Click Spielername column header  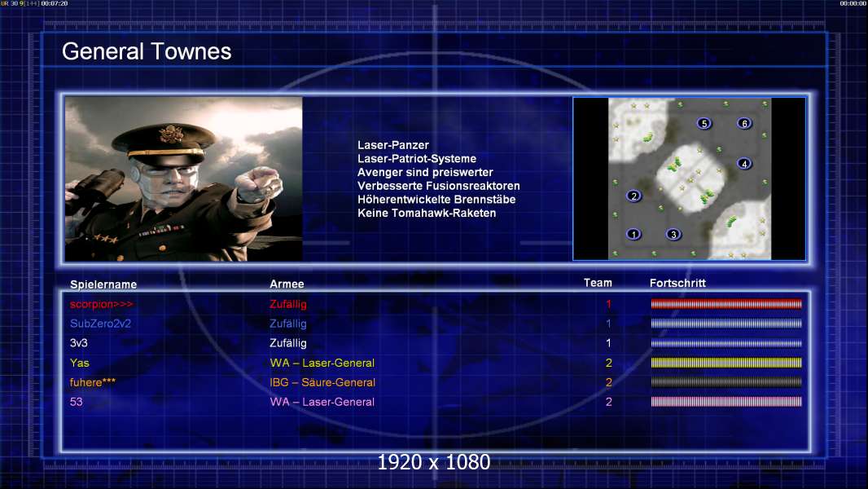click(x=103, y=284)
